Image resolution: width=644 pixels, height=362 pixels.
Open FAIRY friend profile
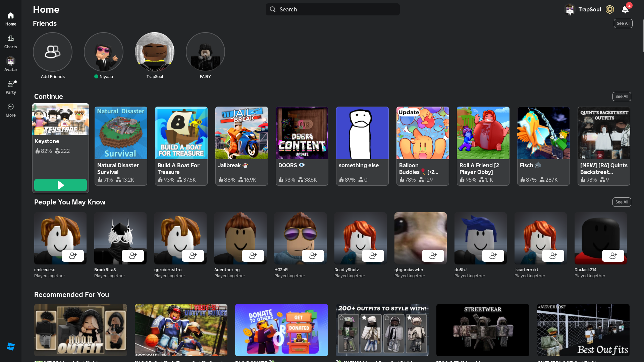pos(205,52)
